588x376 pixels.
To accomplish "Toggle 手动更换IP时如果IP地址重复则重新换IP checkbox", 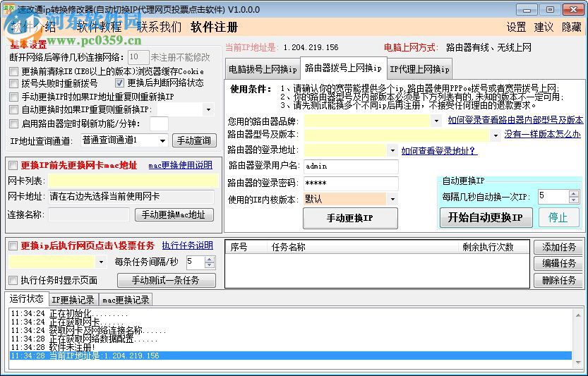I will 14,97.
